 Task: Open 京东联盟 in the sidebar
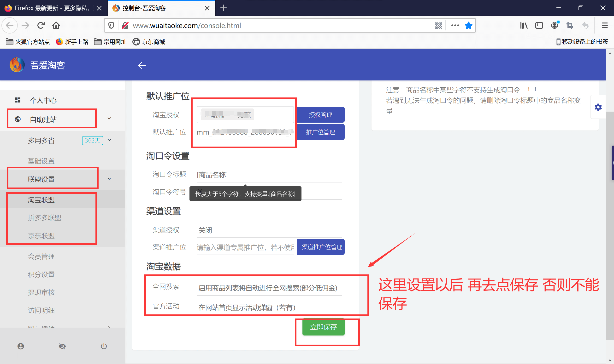pos(41,235)
